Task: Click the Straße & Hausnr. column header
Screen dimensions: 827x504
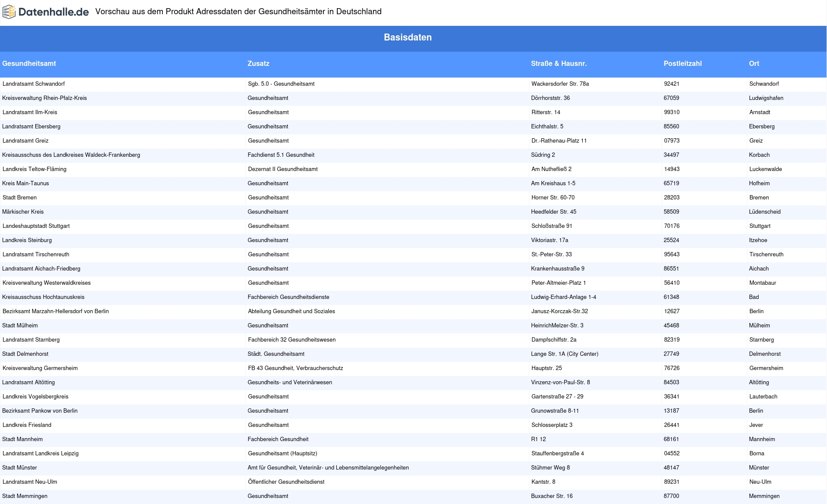Action: (x=559, y=63)
